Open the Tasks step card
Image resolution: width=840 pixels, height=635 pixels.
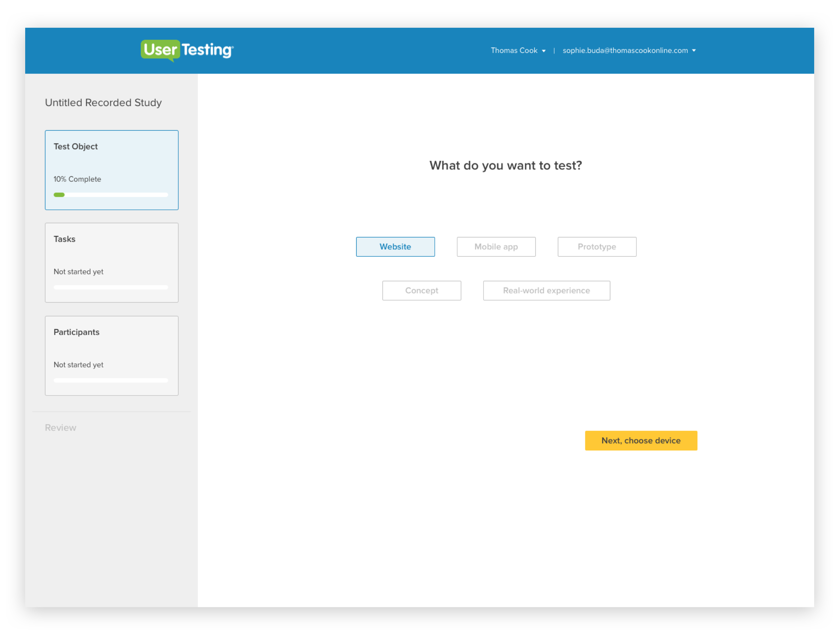point(112,263)
